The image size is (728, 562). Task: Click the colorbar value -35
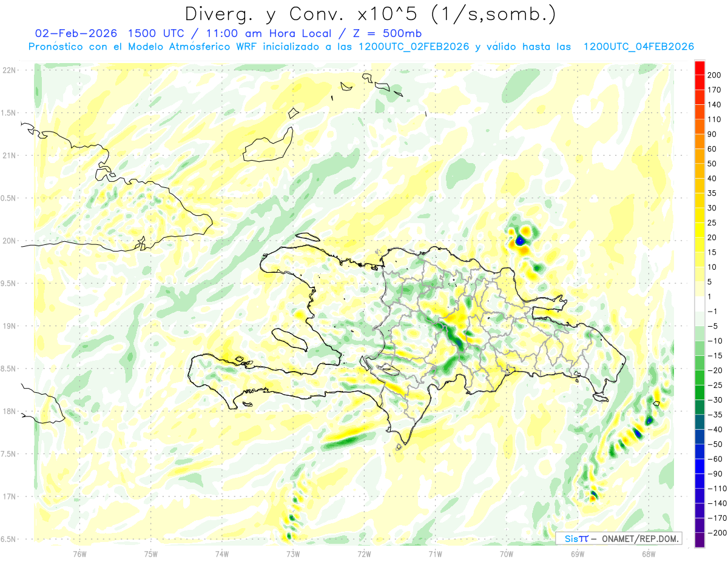pyautogui.click(x=716, y=415)
